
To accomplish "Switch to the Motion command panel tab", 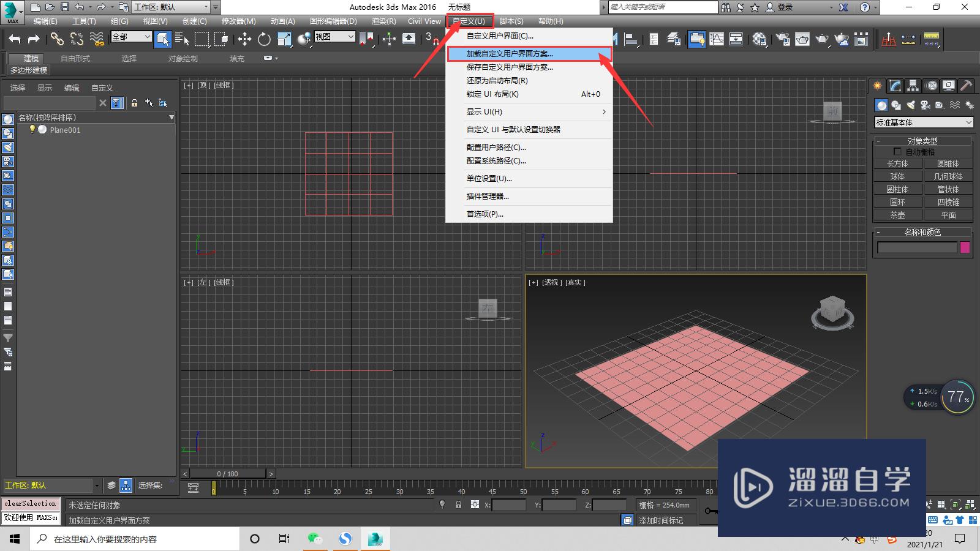I will click(931, 86).
